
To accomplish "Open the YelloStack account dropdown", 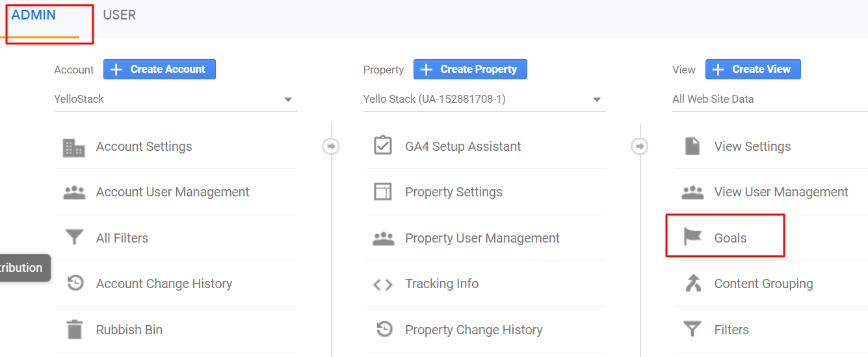I will (175, 99).
